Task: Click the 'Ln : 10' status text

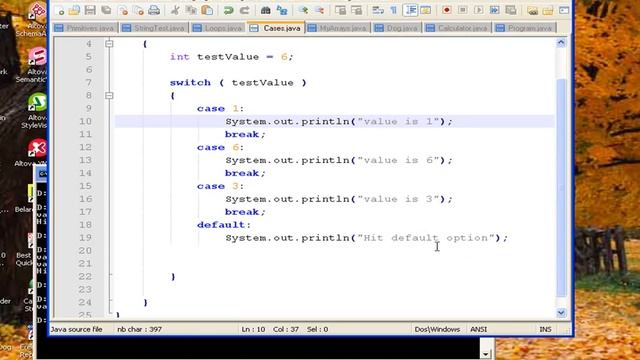Action: (253, 329)
